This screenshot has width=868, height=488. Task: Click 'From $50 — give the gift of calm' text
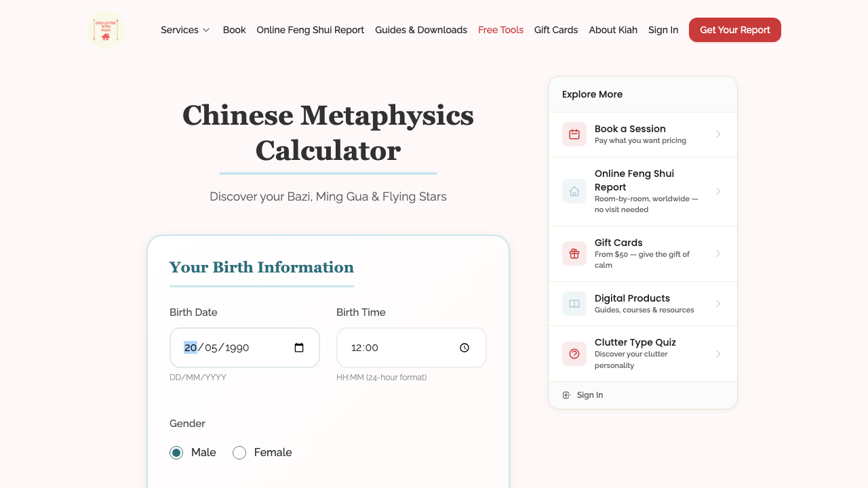tap(642, 260)
